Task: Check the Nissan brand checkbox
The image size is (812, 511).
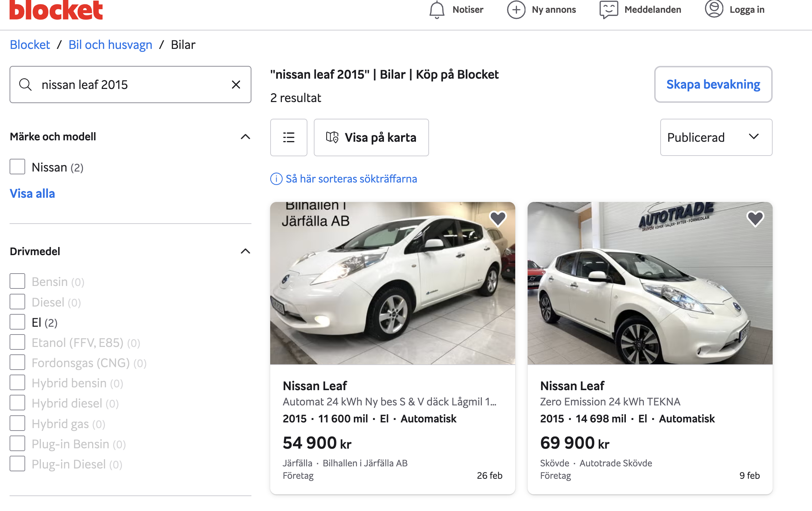Action: click(17, 167)
